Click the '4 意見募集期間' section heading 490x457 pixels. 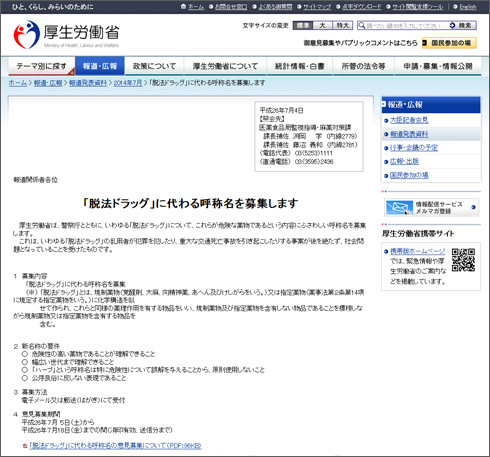point(37,414)
